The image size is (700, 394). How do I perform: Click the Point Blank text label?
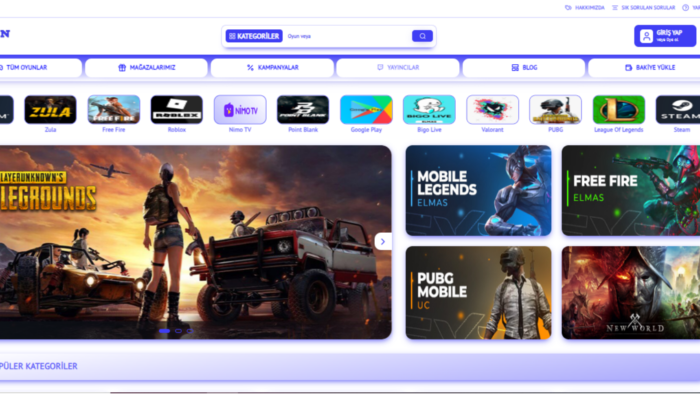click(303, 130)
